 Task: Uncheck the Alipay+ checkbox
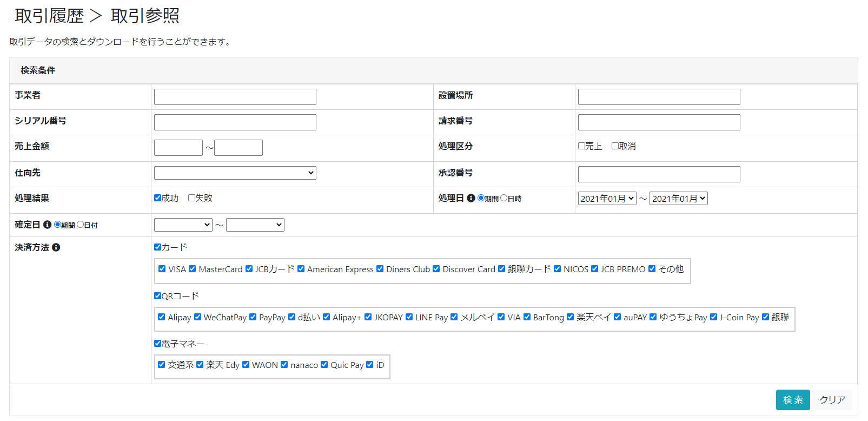tap(326, 317)
